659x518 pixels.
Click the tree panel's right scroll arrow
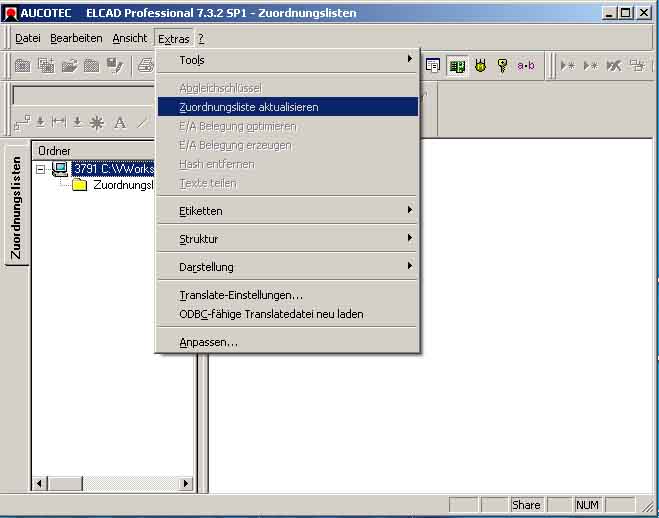pyautogui.click(x=185, y=483)
